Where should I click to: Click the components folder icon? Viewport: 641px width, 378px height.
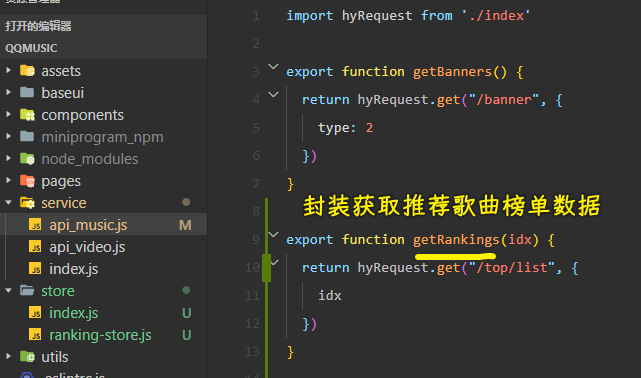coord(27,114)
